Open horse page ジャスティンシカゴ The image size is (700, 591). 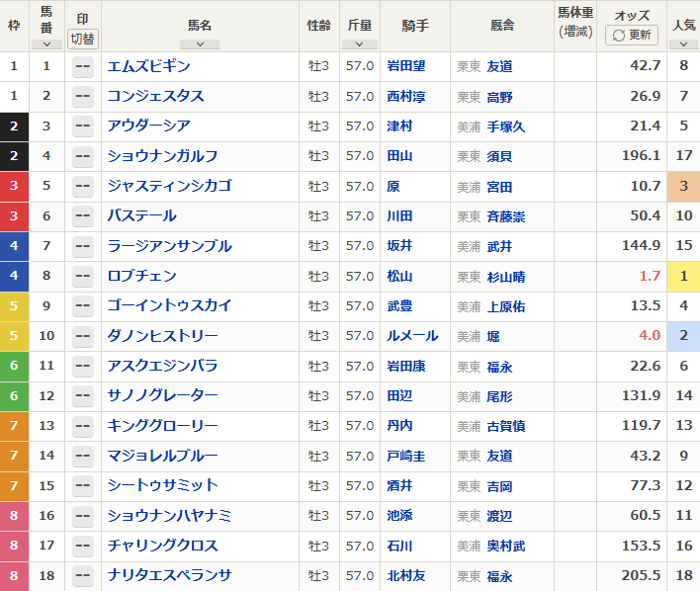[170, 186]
